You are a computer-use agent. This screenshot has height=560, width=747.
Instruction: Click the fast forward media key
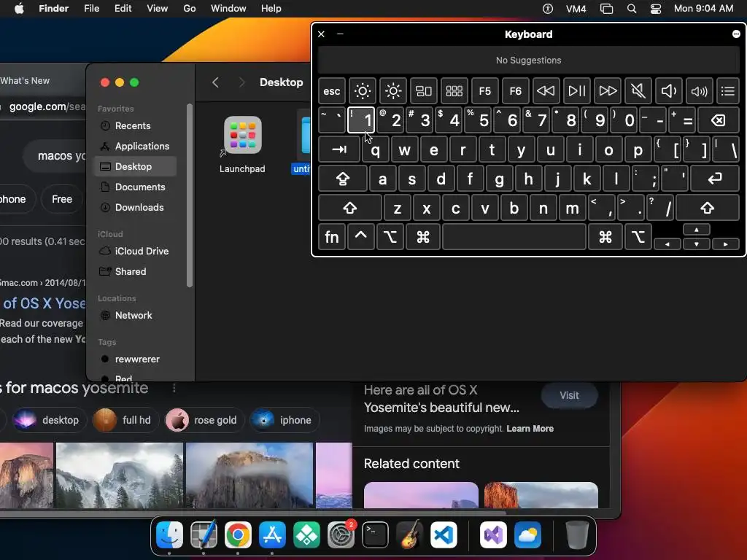(607, 90)
